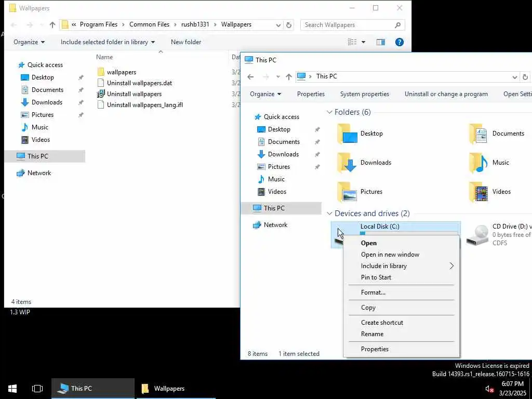Select Pictures in Wallpapers navigation pane
This screenshot has width=532, height=399.
tap(43, 115)
